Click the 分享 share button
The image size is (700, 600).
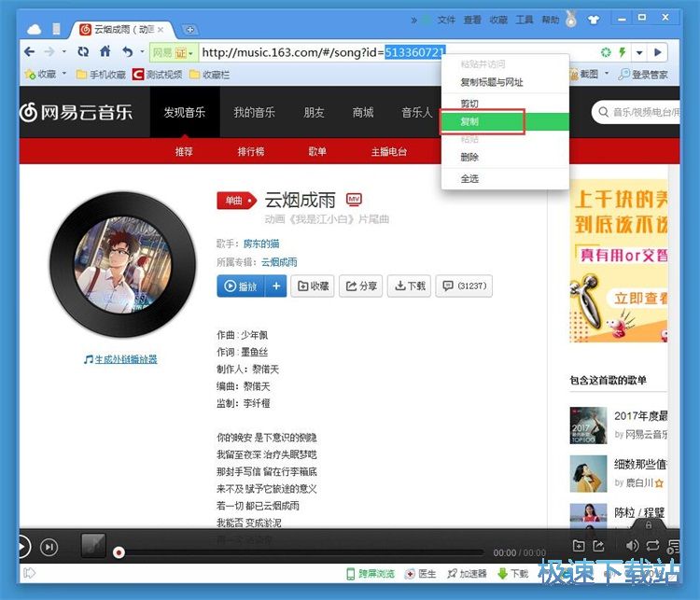360,286
